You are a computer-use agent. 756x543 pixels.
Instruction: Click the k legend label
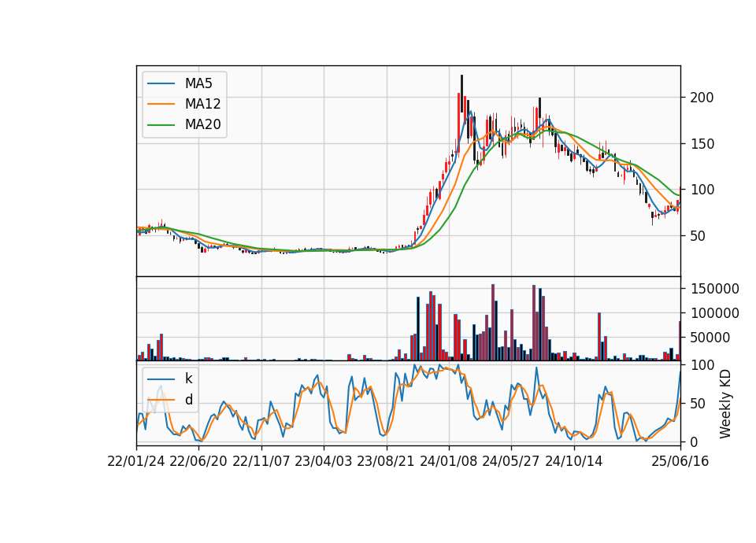pyautogui.click(x=188, y=379)
